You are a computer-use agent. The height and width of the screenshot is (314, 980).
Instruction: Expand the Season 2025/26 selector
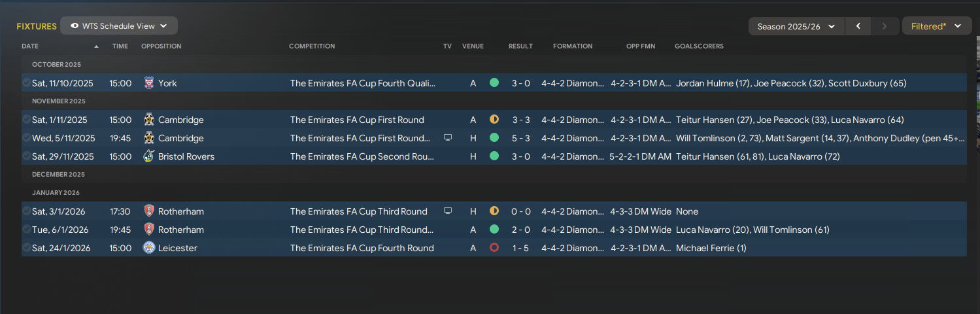[x=796, y=27]
